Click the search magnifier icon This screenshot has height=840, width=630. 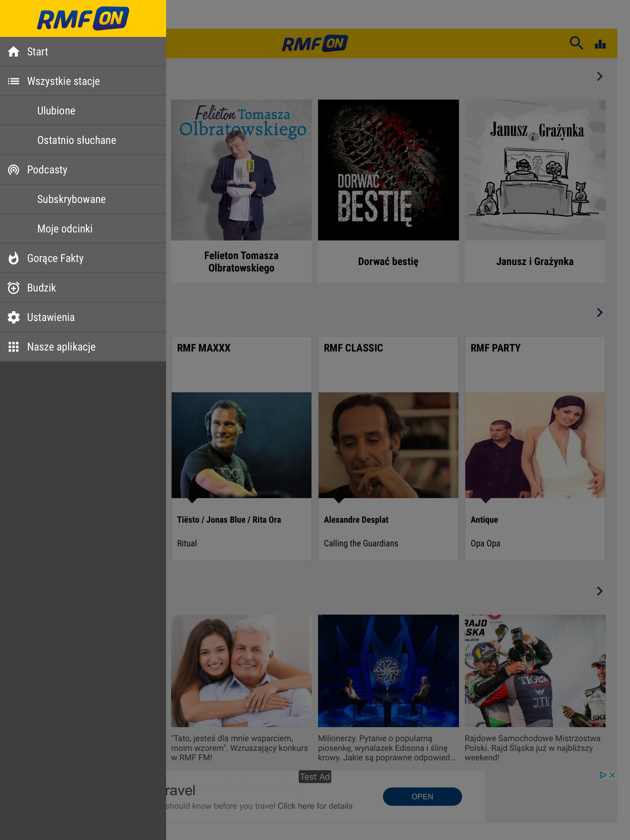pyautogui.click(x=576, y=43)
